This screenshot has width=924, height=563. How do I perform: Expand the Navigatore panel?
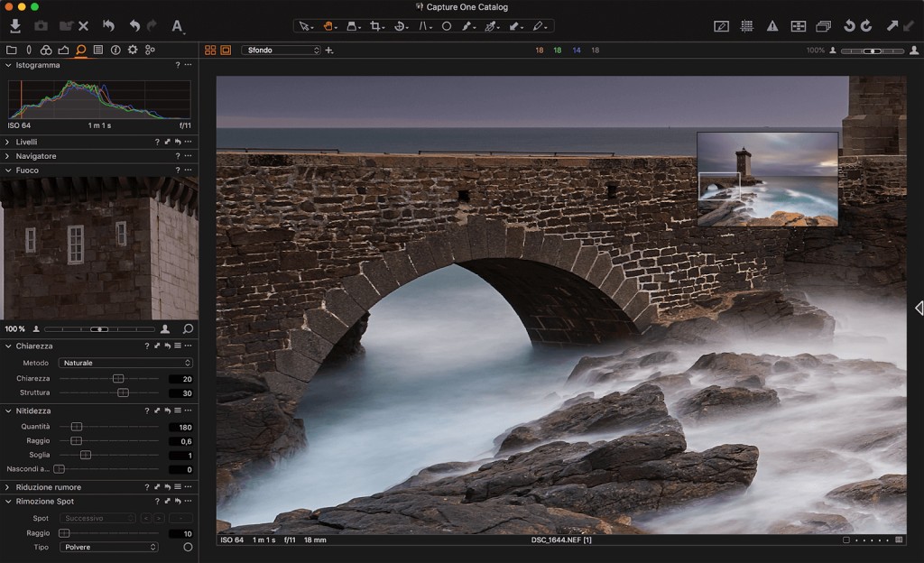tap(7, 156)
